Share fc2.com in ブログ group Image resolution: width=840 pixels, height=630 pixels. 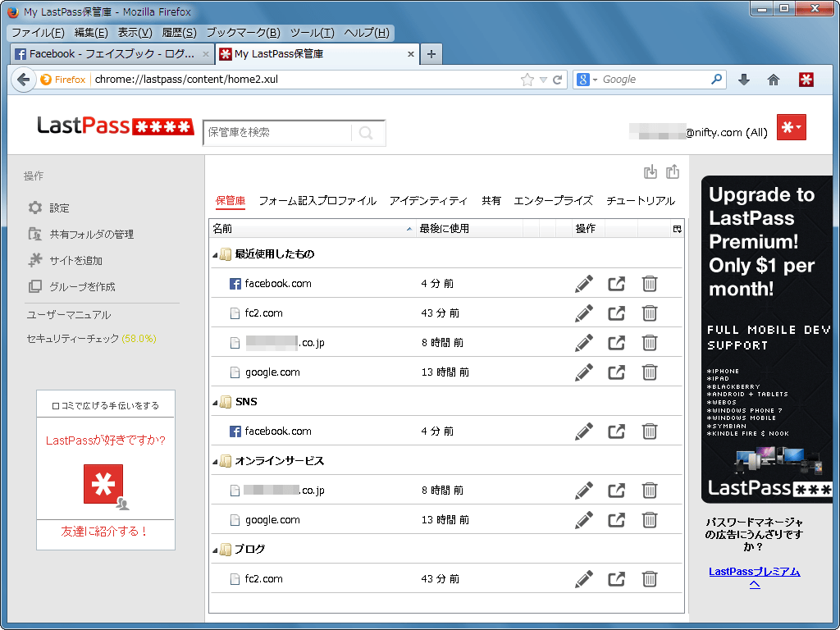[617, 578]
